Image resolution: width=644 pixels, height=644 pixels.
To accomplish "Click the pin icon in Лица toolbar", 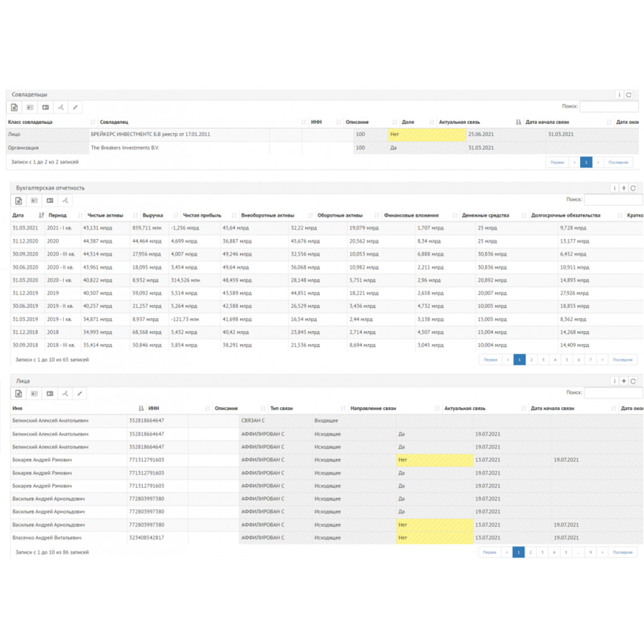I will (x=80, y=394).
